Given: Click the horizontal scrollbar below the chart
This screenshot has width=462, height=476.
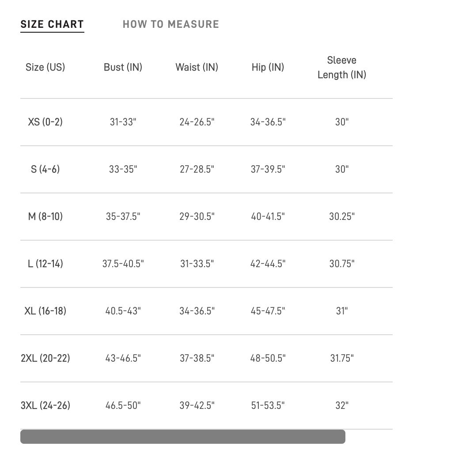Looking at the screenshot, I should (x=182, y=437).
